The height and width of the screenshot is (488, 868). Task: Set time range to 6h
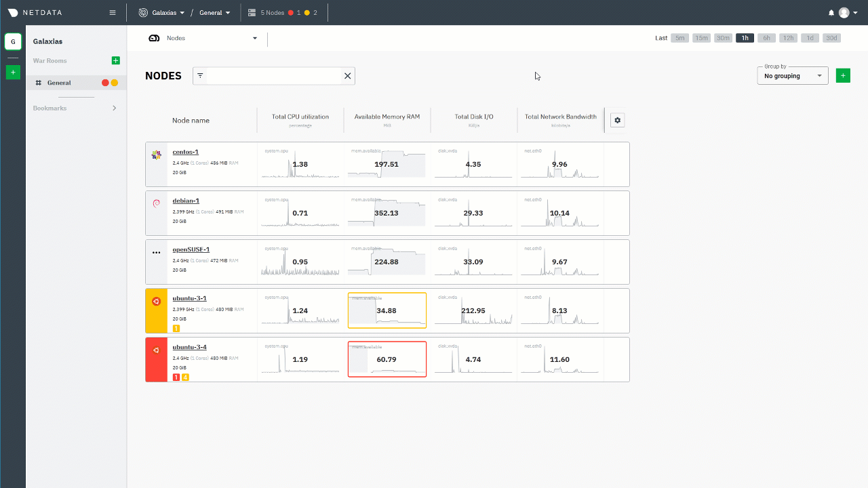pos(766,38)
